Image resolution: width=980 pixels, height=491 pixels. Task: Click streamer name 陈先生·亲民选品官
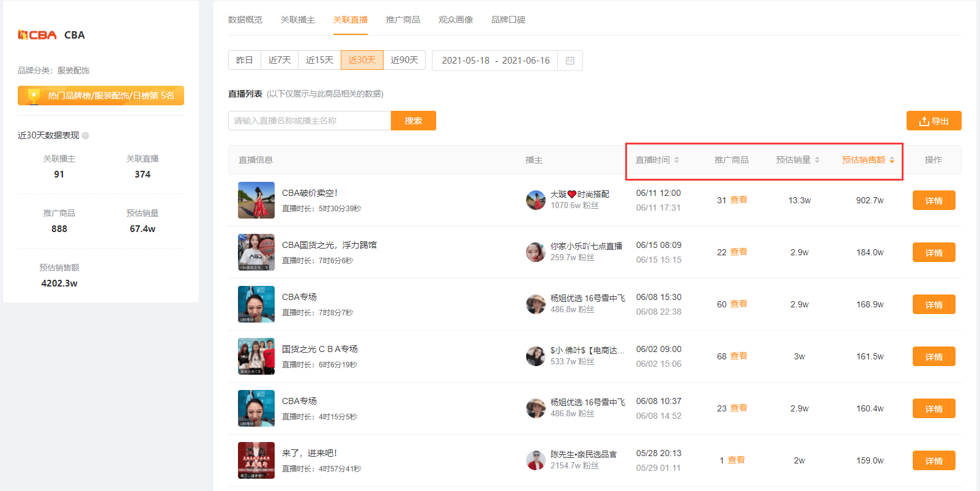pyautogui.click(x=584, y=454)
